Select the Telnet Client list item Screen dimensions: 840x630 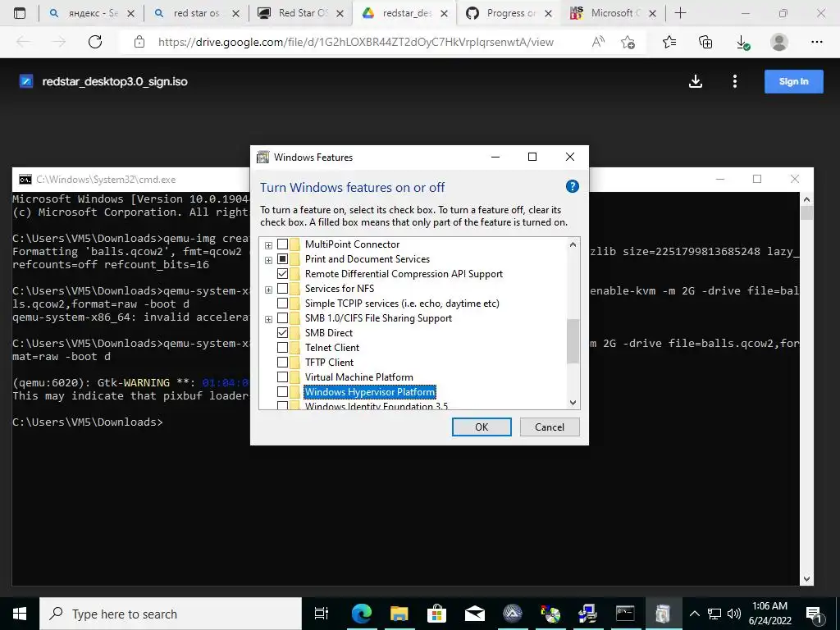point(332,348)
